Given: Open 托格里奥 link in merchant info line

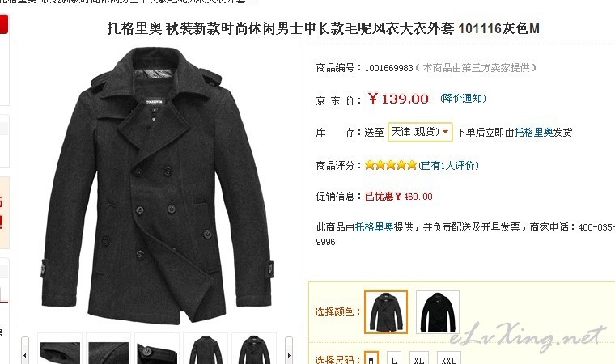Looking at the screenshot, I should 374,227.
